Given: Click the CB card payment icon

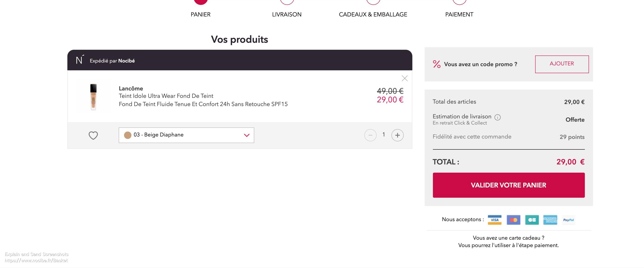Looking at the screenshot, I should (532, 220).
